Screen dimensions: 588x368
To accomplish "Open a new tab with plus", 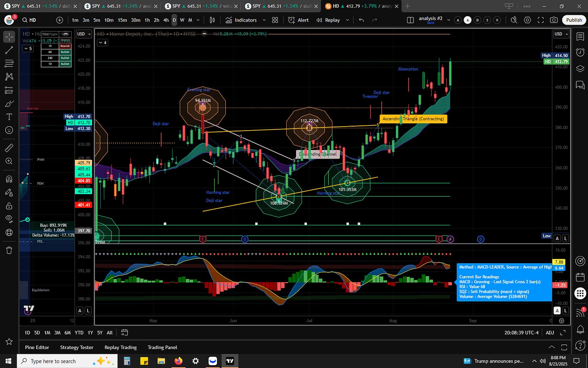I will (x=407, y=6).
